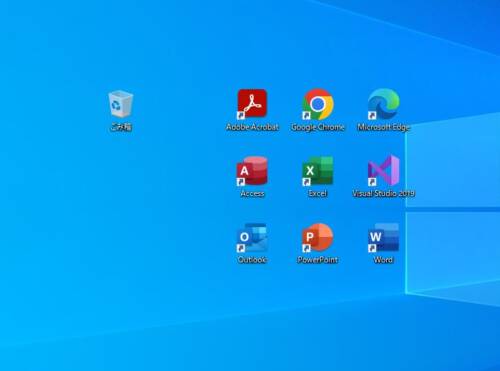Click the "Visual Studio 2019" text label
The image size is (500, 371).
pyautogui.click(x=384, y=193)
